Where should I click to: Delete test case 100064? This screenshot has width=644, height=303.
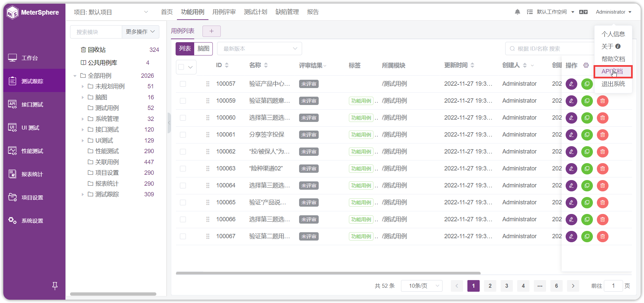point(603,186)
